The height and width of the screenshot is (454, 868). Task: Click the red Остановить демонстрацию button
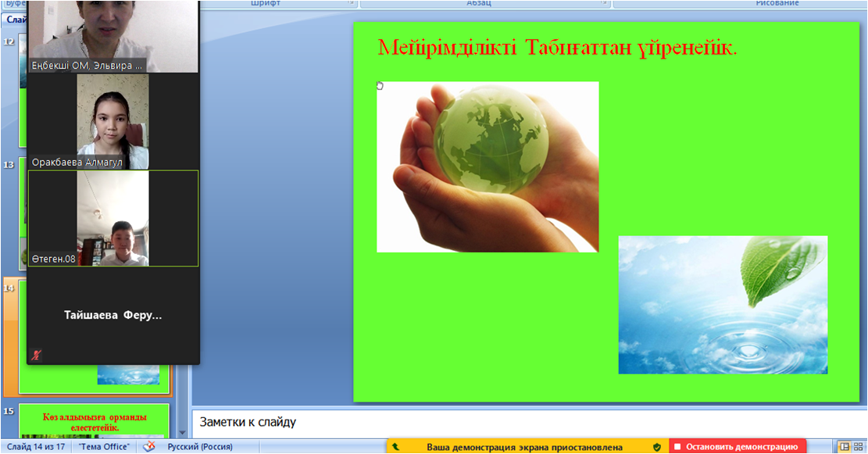pyautogui.click(x=738, y=447)
